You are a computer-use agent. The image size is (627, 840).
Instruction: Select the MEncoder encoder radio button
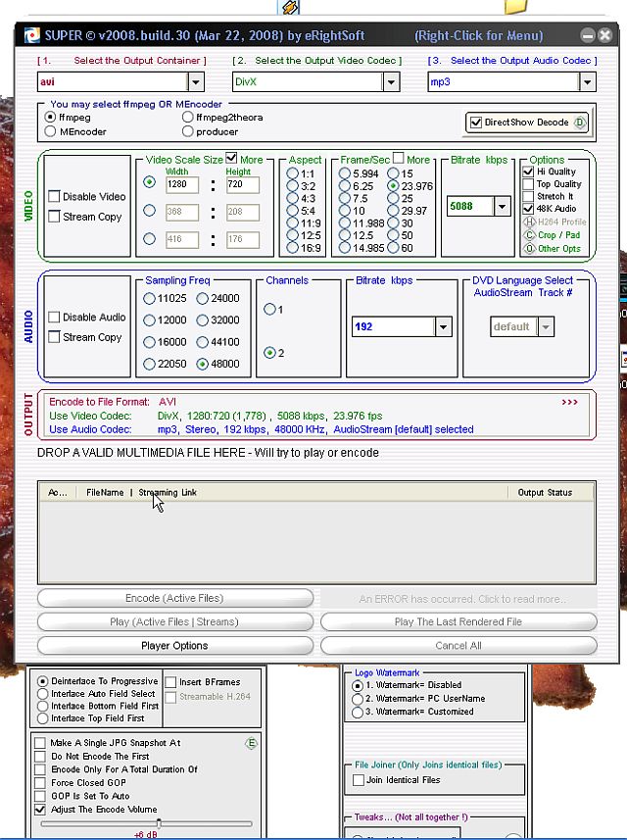(50, 131)
